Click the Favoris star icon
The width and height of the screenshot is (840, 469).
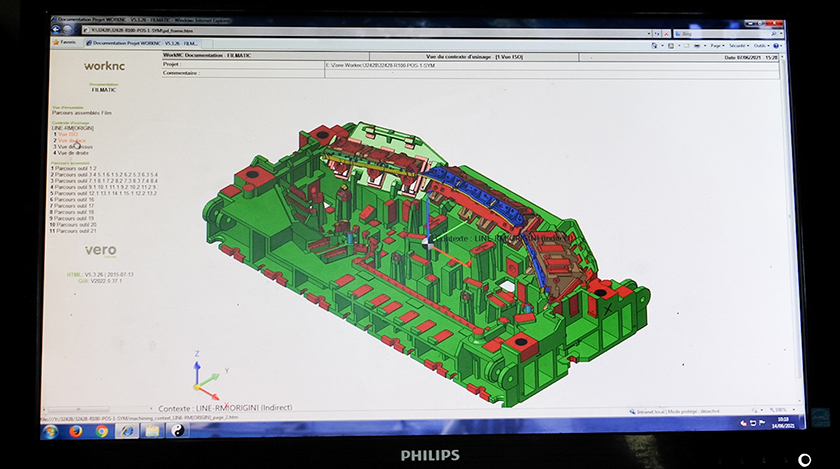(x=66, y=43)
